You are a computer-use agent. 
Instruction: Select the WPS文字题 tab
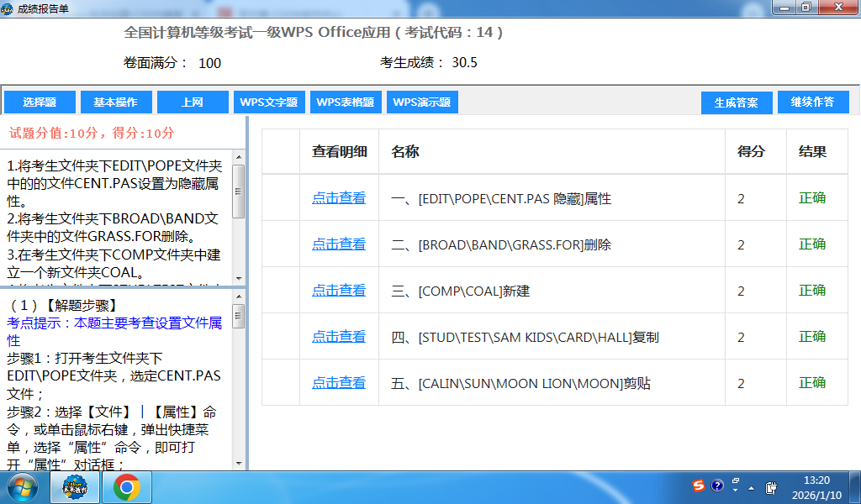269,102
